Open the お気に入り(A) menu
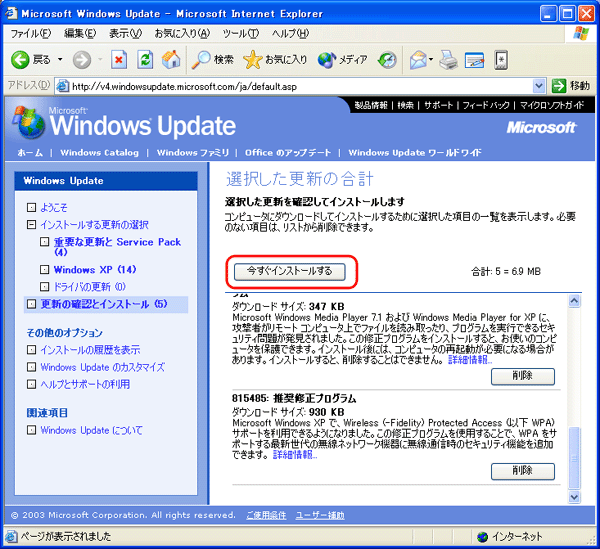This screenshot has width=600, height=549. 182,34
